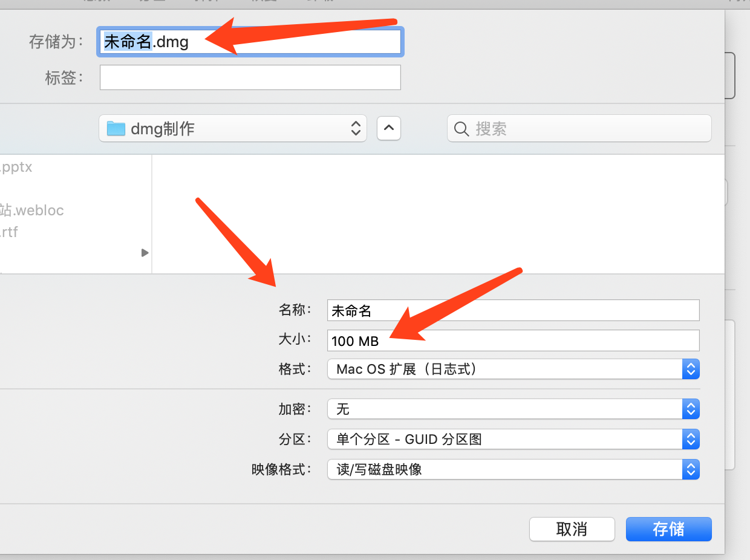Click the blue double-arrow icon on 加密 popup

tap(691, 409)
